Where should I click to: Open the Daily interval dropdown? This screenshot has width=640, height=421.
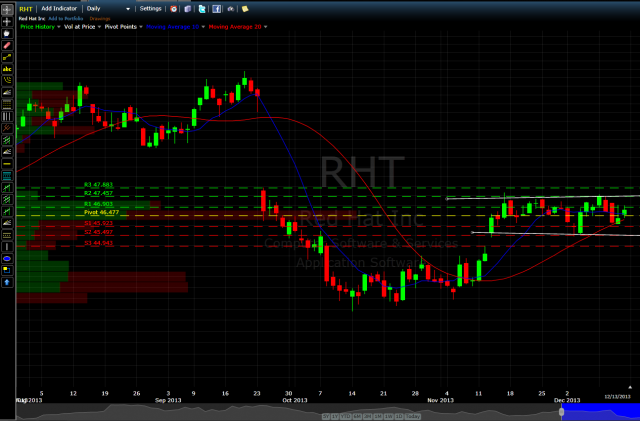[108, 9]
